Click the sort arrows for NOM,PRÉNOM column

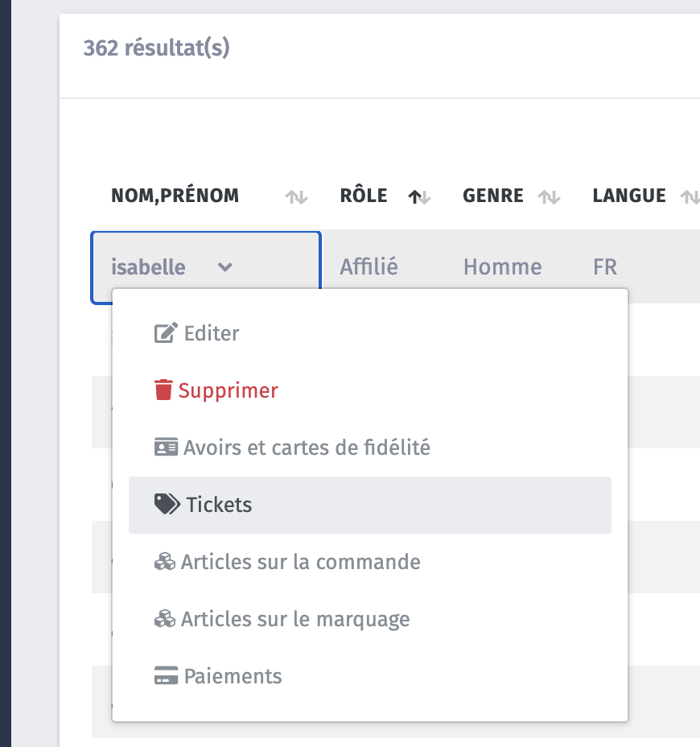click(x=297, y=196)
